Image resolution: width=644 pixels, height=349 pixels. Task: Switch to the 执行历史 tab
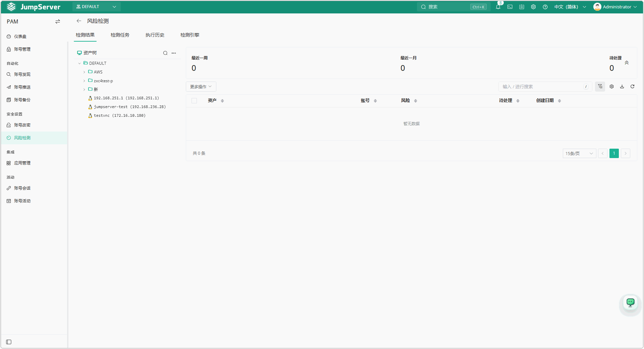point(155,35)
